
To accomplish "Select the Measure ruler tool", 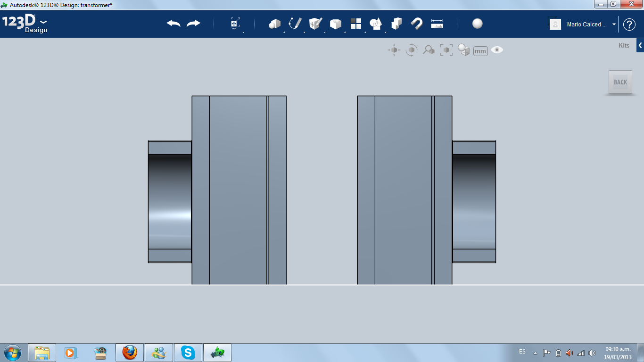I will click(437, 24).
